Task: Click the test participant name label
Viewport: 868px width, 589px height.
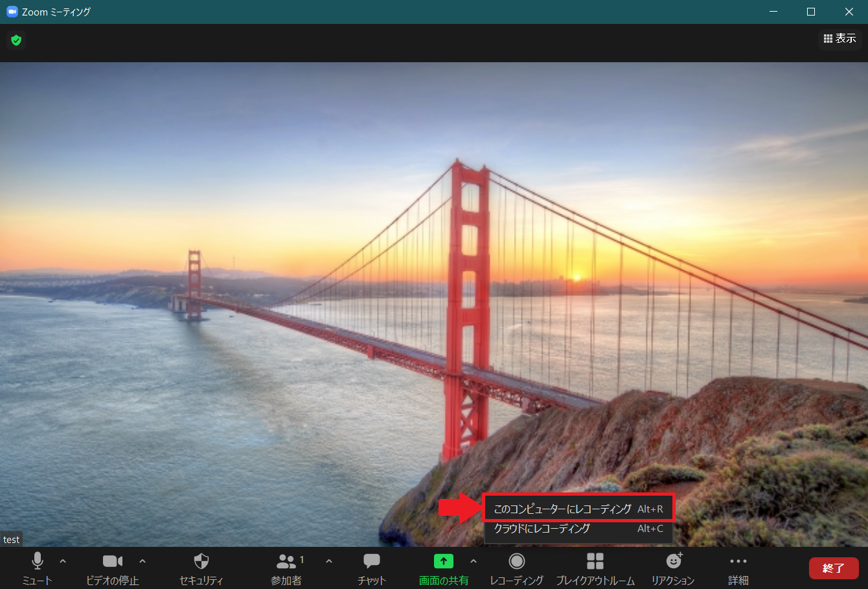Action: 11,540
